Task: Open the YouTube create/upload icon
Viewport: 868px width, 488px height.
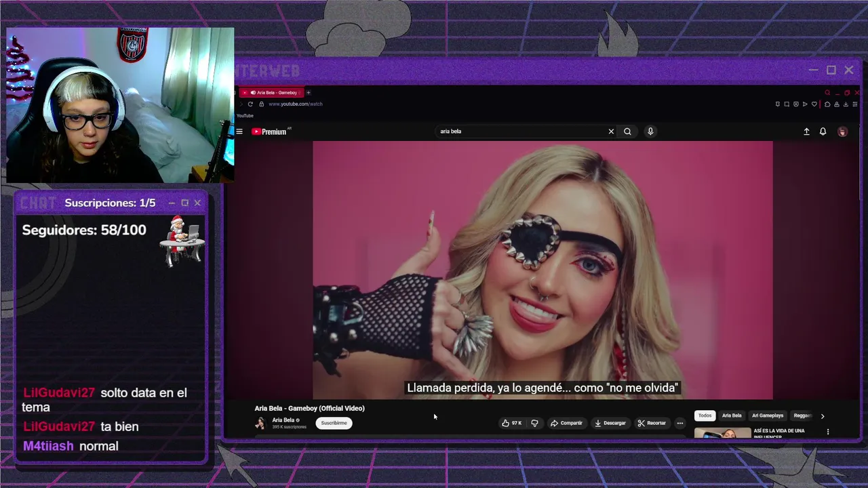Action: point(806,131)
